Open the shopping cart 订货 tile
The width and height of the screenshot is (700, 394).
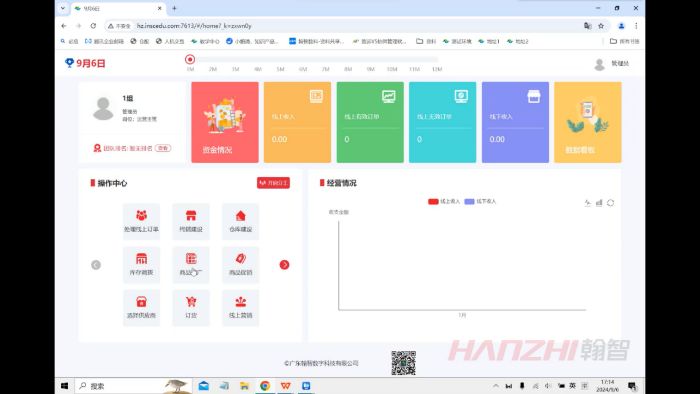pos(191,307)
